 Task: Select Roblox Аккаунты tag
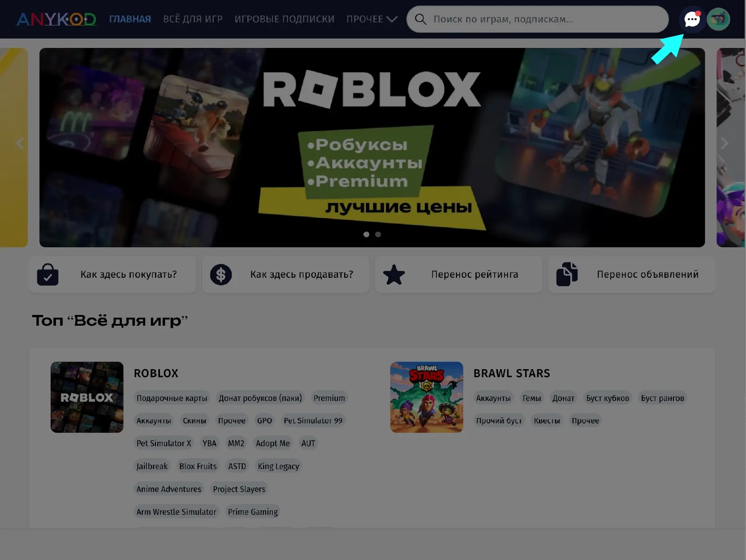154,421
